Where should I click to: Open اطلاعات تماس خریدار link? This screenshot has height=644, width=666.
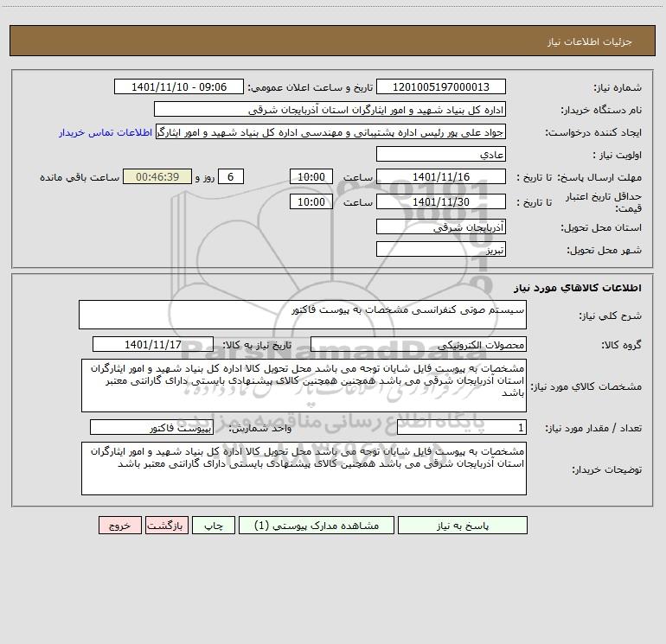(106, 132)
